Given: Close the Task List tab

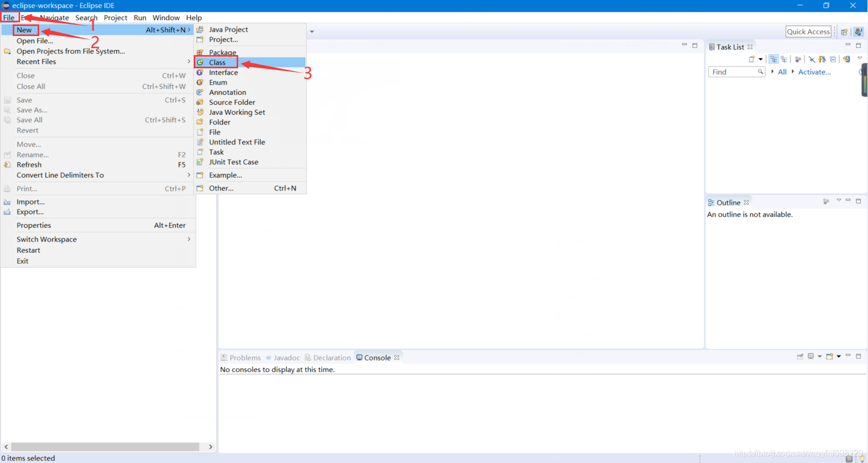Looking at the screenshot, I should [750, 47].
